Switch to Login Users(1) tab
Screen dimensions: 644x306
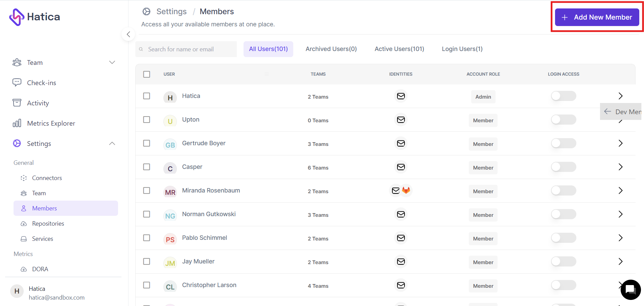[x=462, y=49]
